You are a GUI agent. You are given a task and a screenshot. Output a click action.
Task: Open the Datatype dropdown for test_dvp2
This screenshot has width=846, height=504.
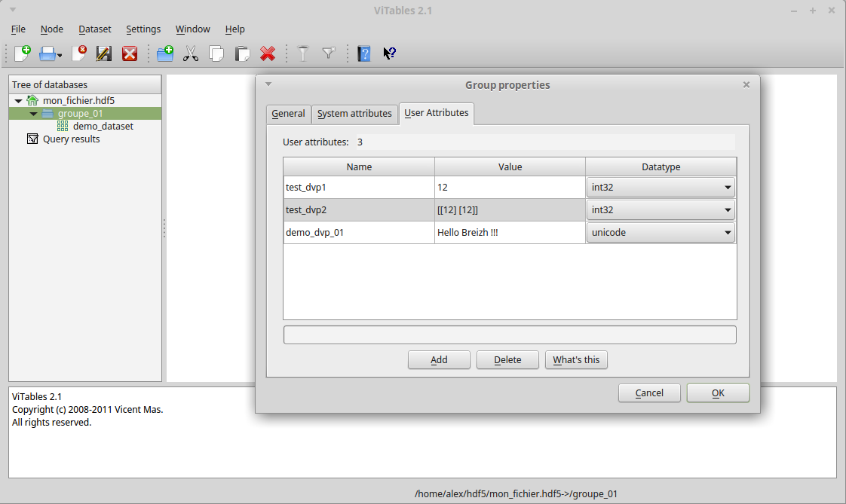pos(661,210)
